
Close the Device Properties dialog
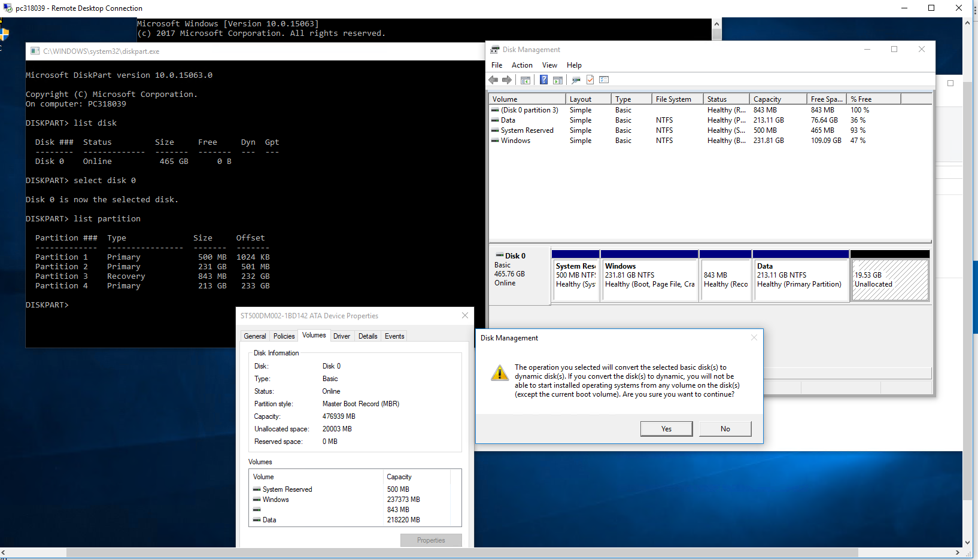(x=465, y=315)
